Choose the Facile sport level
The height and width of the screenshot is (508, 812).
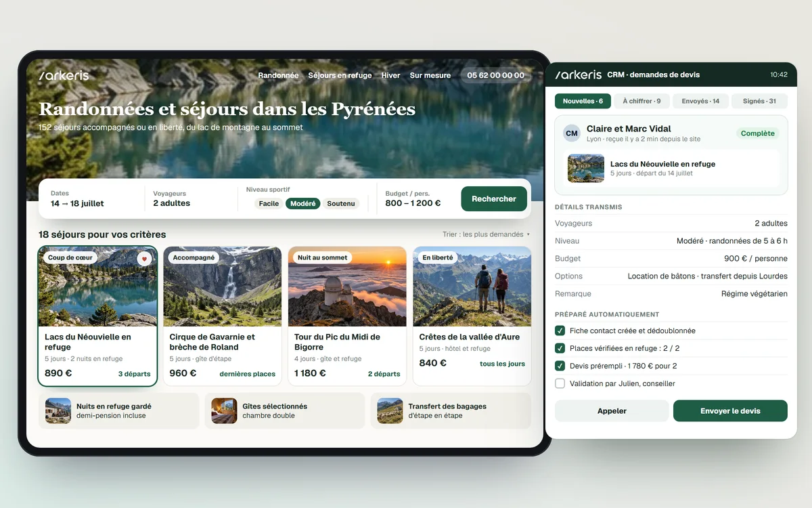point(269,203)
